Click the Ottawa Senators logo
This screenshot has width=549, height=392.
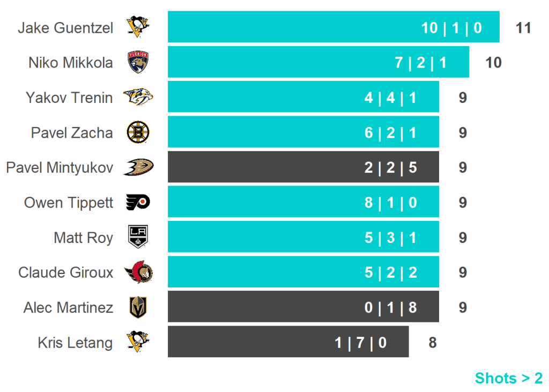coord(138,272)
